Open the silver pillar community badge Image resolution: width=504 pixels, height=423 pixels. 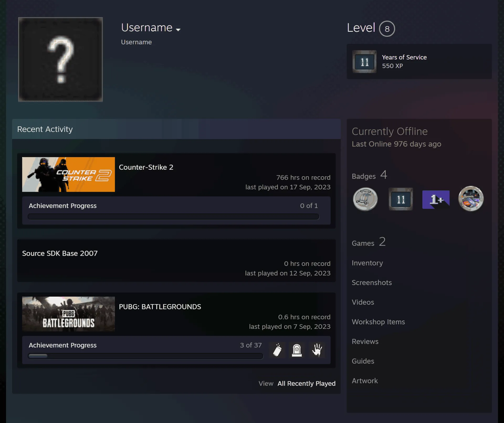click(x=365, y=199)
